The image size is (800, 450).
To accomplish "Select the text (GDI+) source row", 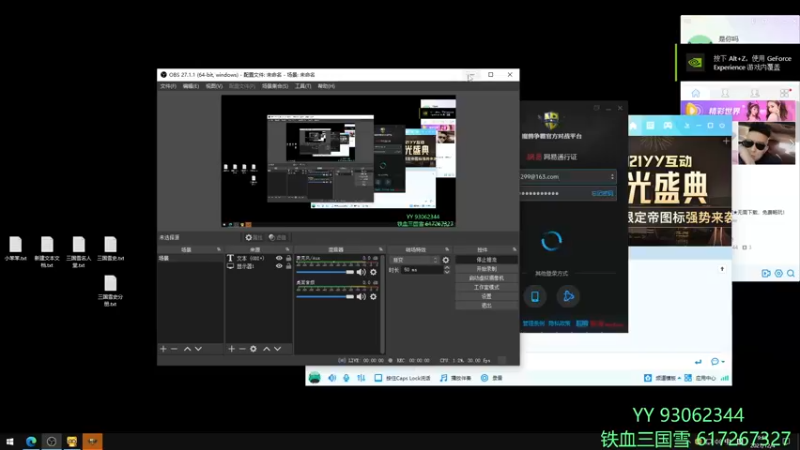I will click(x=259, y=258).
